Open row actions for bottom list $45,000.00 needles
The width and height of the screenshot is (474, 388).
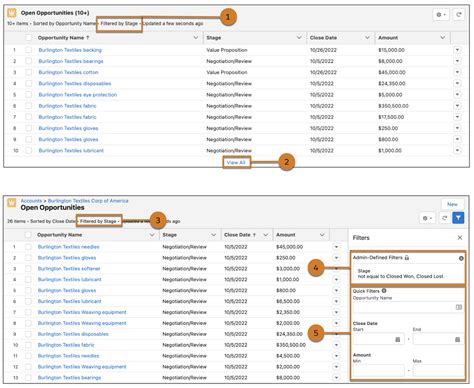[x=336, y=247]
